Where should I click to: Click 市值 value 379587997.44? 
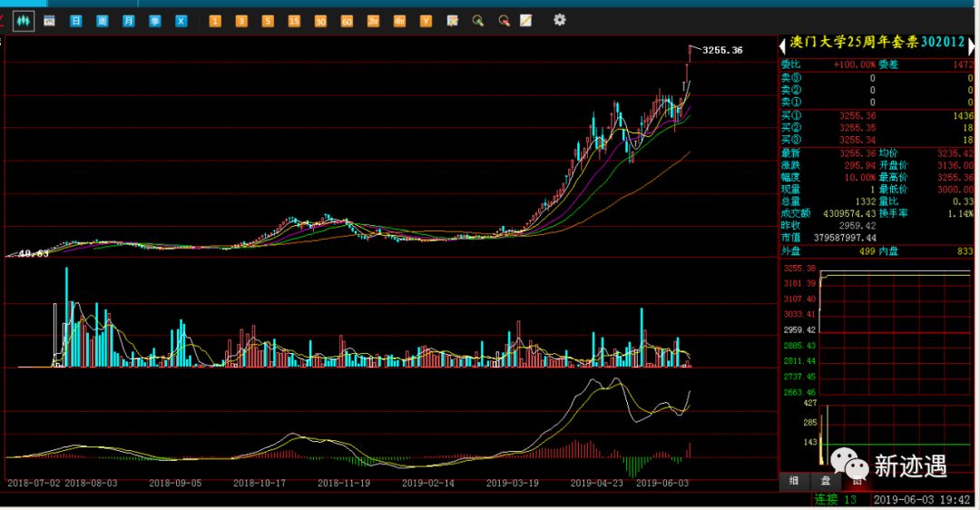pos(845,238)
